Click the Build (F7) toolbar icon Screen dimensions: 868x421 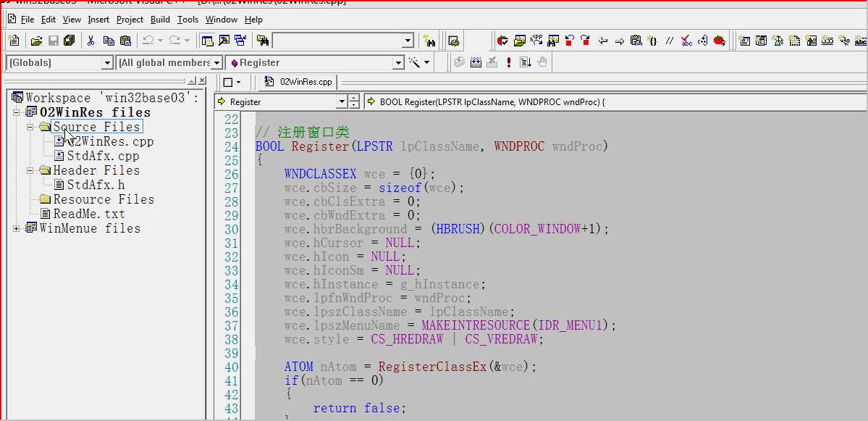pos(476,62)
